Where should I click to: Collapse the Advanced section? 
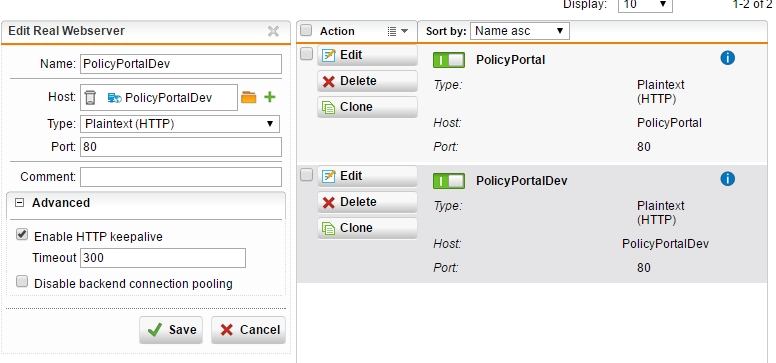point(19,203)
